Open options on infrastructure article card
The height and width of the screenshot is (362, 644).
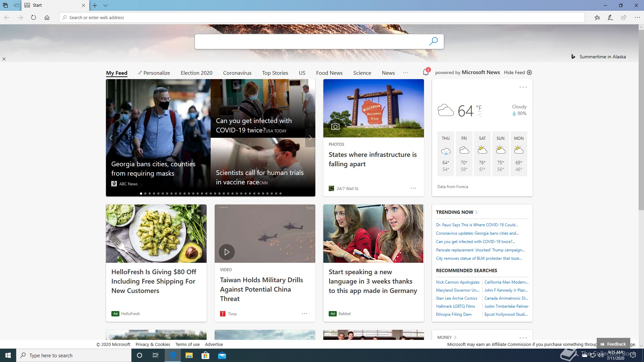[413, 188]
